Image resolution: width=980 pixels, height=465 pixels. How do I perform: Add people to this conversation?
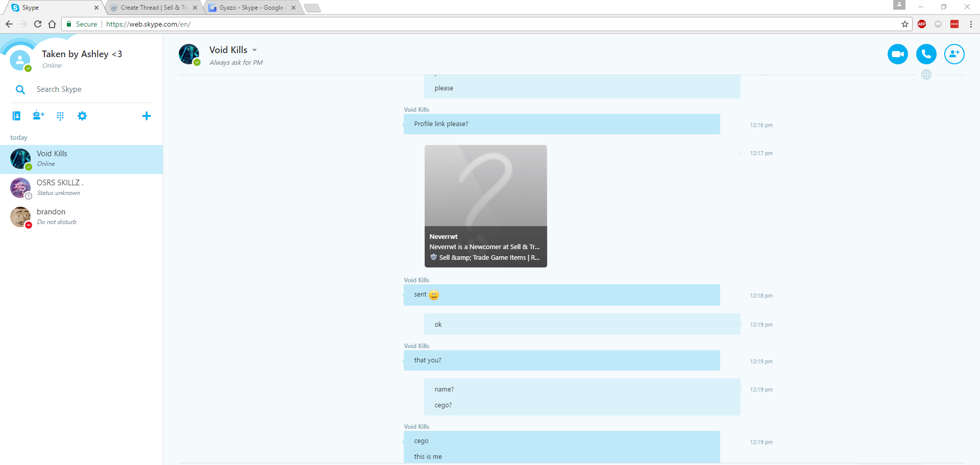(954, 54)
